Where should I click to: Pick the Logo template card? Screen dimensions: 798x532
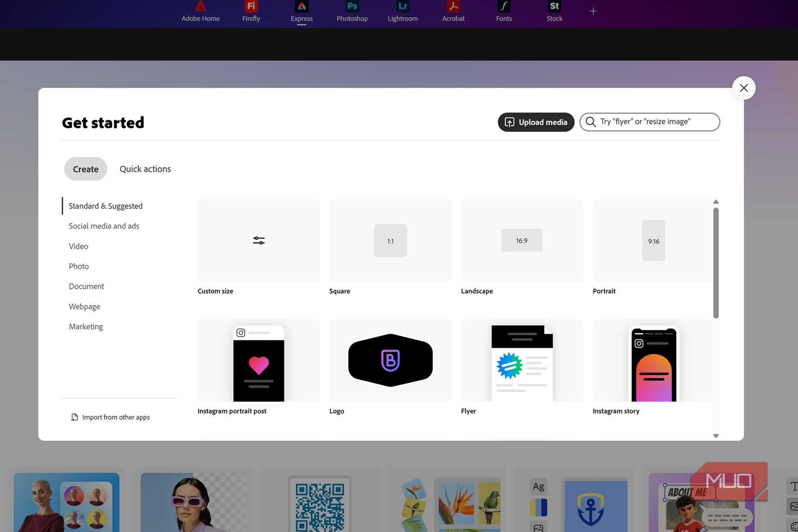click(390, 360)
